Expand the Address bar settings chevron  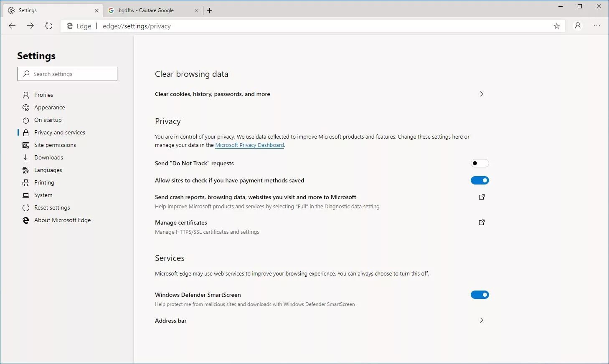(x=482, y=320)
